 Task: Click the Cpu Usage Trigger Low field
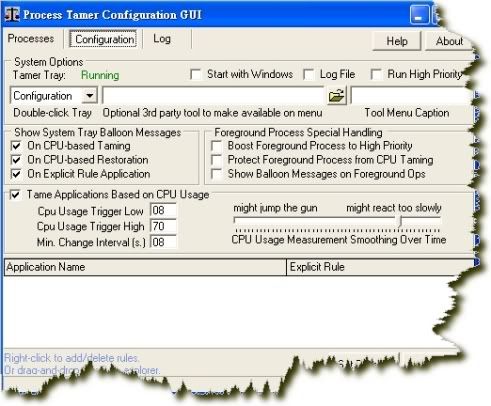(163, 210)
